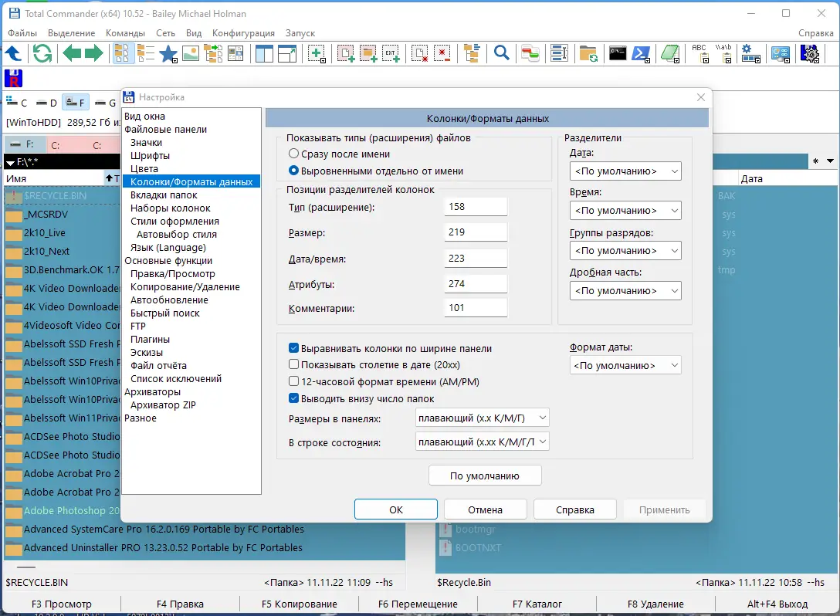
Task: Click the Отмена button
Action: tap(486, 509)
